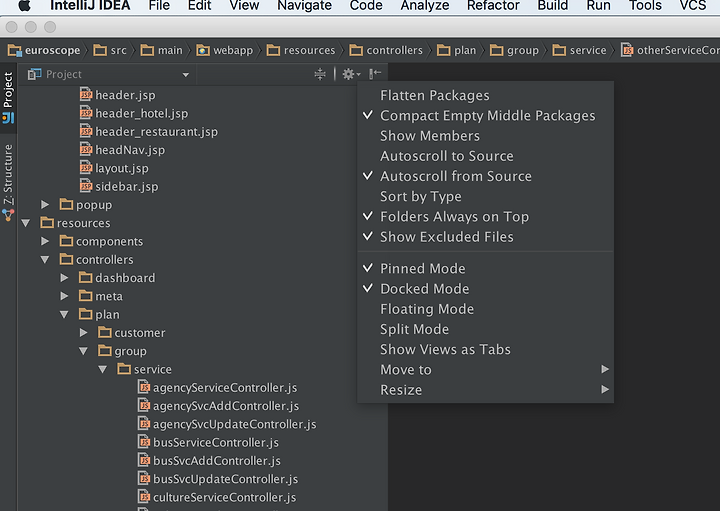The height and width of the screenshot is (511, 720).
Task: Click euroscope breadcrumb folder icon
Action: tap(15, 50)
